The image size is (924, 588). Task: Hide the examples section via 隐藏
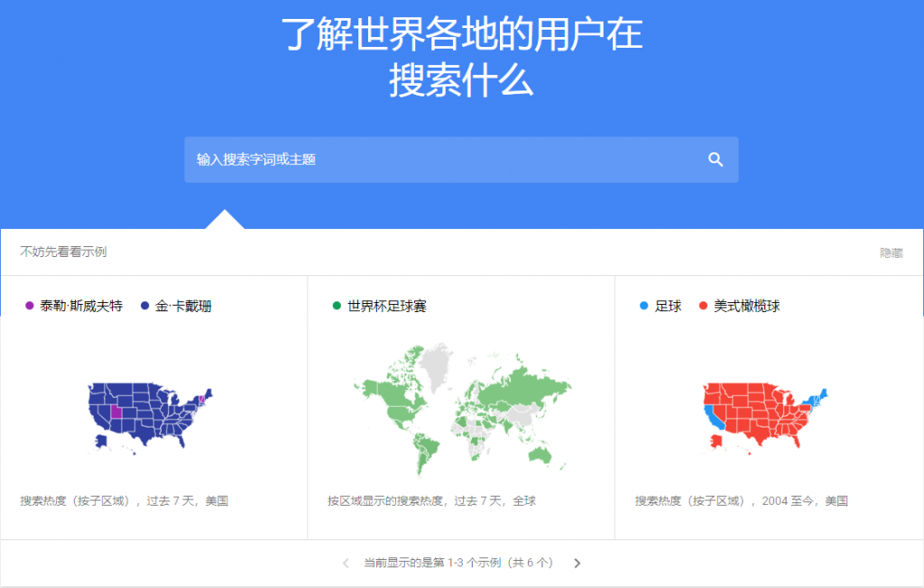click(x=891, y=253)
